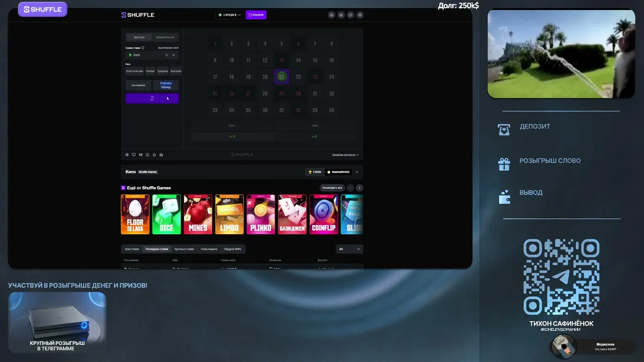This screenshot has width=644, height=362.
Task: Click the purple bet button
Action: pos(152,98)
